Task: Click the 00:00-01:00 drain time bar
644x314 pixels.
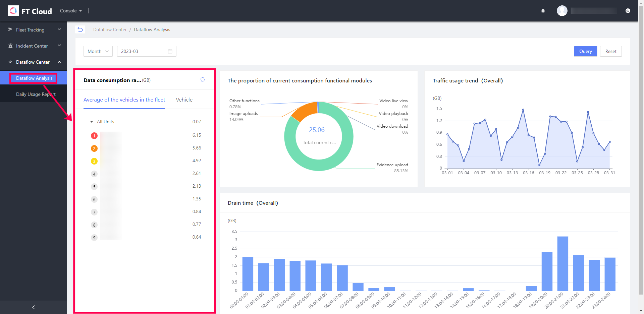Action: click(x=248, y=274)
